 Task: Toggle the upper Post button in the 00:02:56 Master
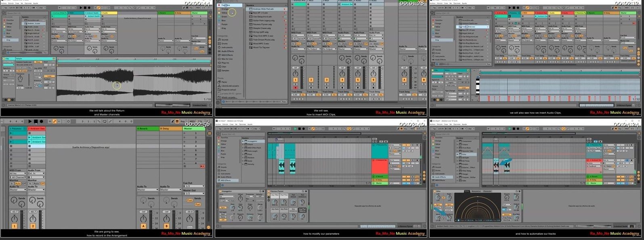pos(189,200)
